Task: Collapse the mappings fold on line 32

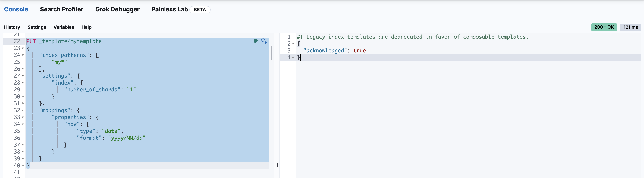Action: coord(23,110)
